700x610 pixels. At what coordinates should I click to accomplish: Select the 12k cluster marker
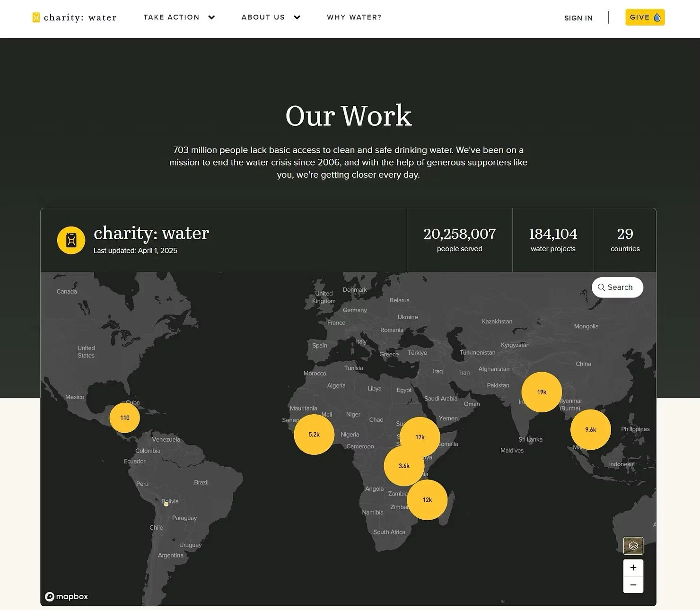[x=427, y=500]
